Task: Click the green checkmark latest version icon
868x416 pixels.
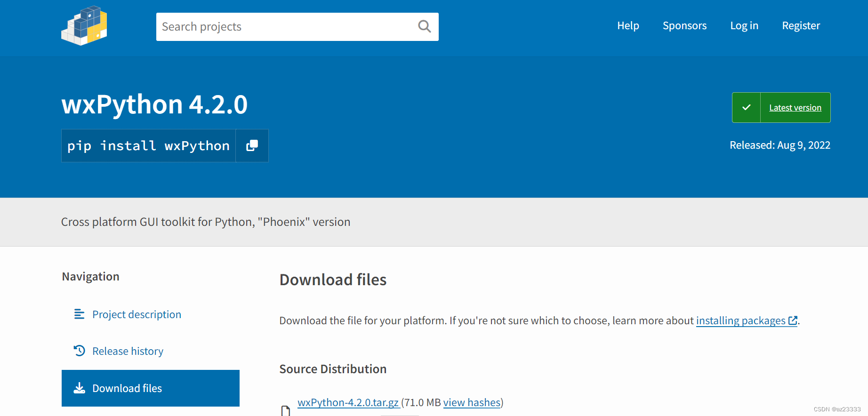Action: [x=746, y=108]
